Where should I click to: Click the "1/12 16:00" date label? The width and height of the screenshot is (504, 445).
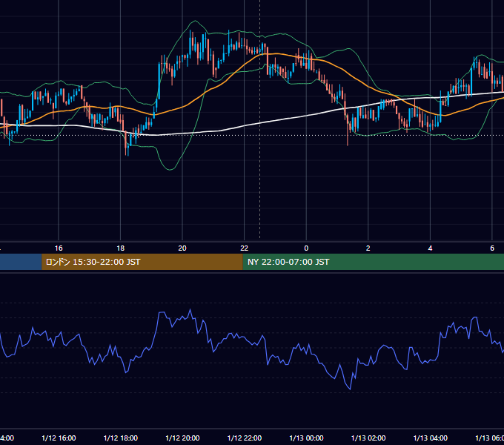(x=59, y=438)
